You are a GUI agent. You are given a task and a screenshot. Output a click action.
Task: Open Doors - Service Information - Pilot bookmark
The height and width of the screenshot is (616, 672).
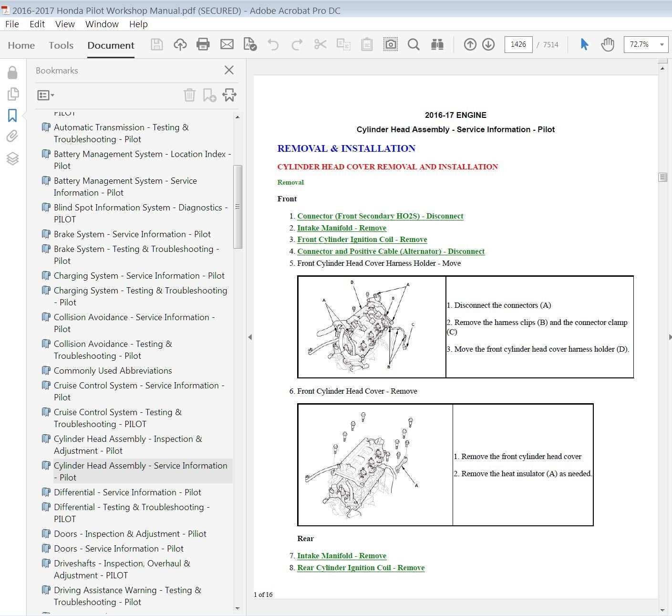[119, 549]
